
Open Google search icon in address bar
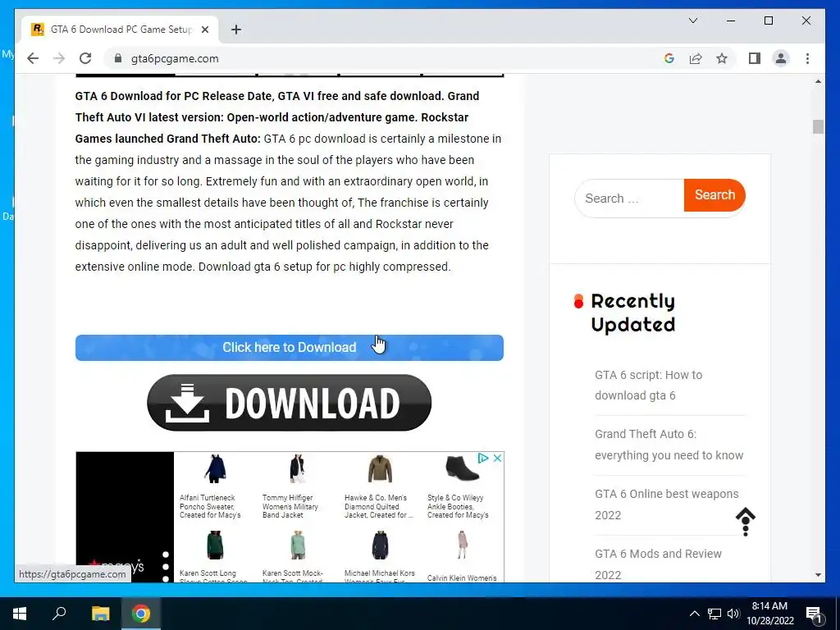[669, 58]
